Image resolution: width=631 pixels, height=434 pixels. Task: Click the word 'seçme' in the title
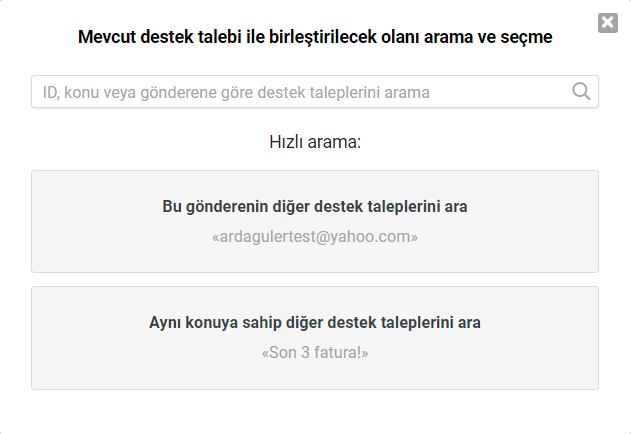tap(526, 37)
